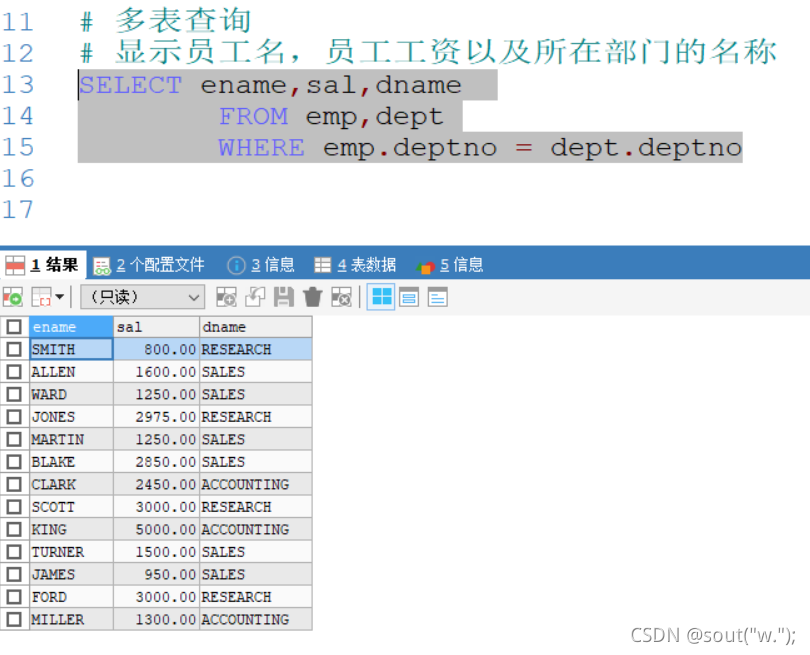Check the TURNER row checkbox

14,552
